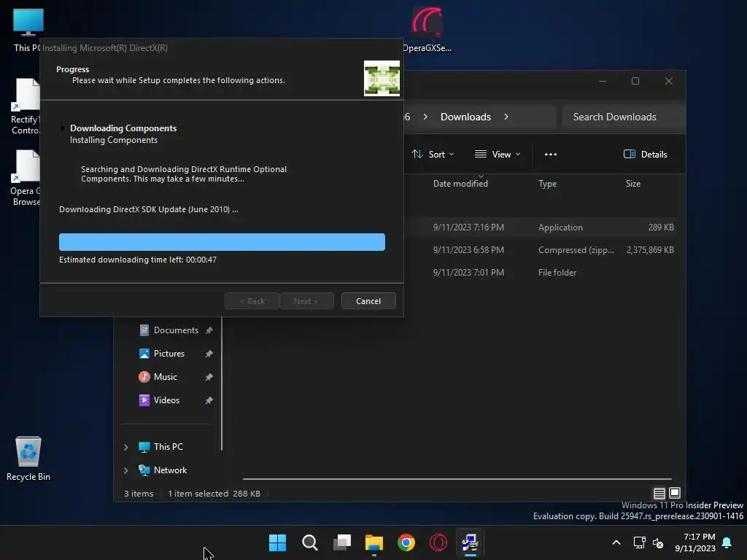Toggle the Details pane in File Explorer

[x=646, y=155]
